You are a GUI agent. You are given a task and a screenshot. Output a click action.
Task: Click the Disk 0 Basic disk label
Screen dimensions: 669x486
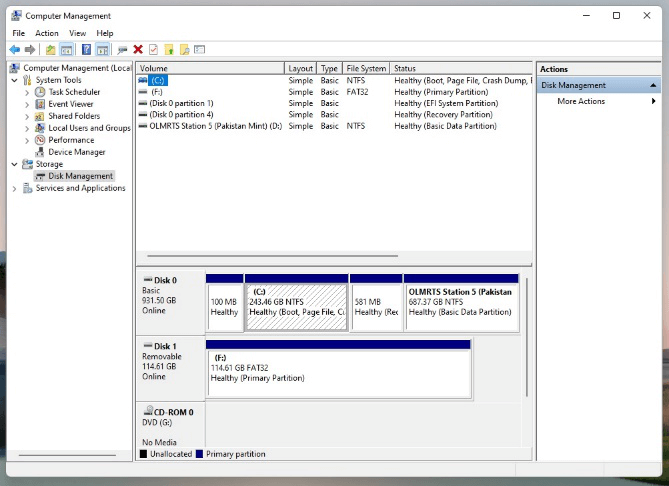[x=171, y=302]
